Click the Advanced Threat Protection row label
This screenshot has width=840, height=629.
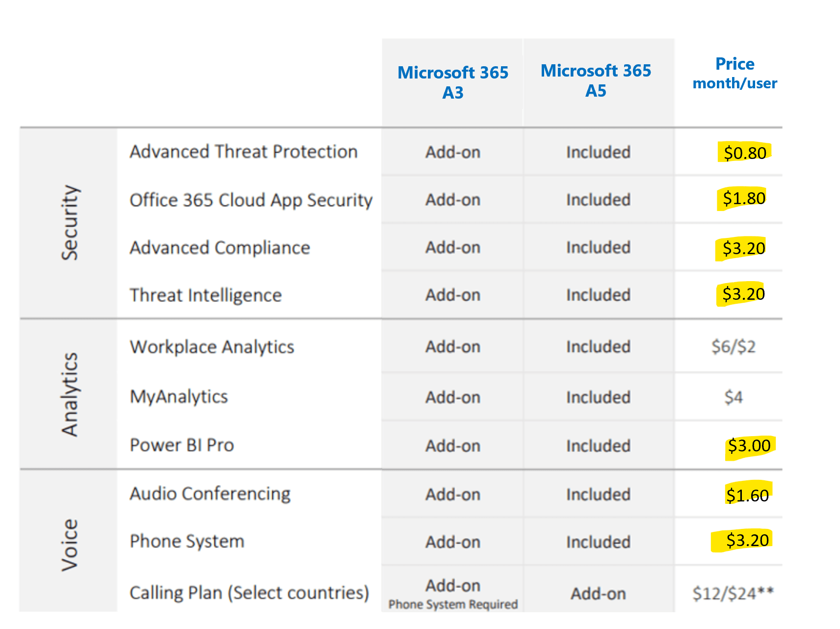(x=244, y=152)
